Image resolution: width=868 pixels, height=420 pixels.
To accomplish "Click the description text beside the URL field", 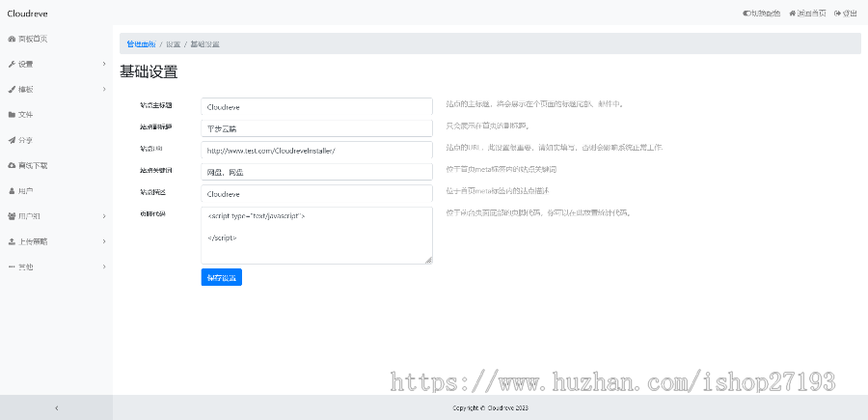I will tap(555, 148).
